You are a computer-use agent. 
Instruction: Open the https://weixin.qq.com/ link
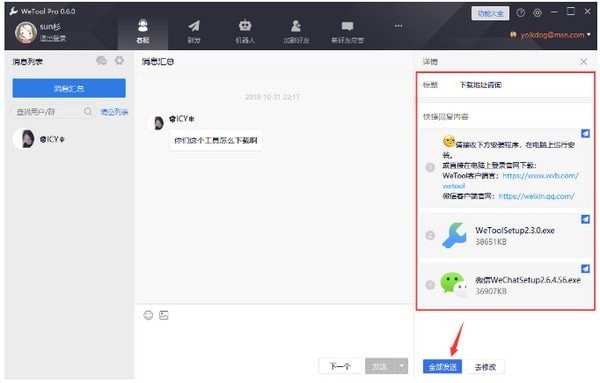pos(536,196)
